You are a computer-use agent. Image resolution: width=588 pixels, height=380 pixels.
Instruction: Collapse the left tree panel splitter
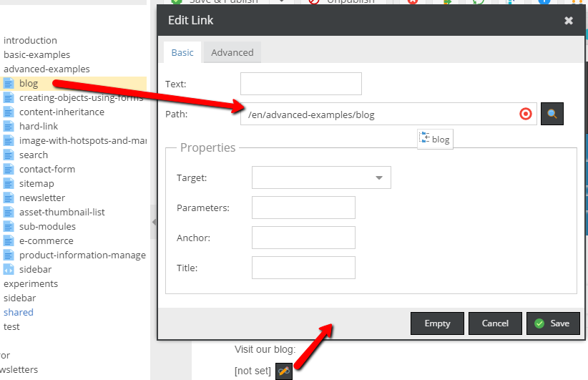click(153, 223)
